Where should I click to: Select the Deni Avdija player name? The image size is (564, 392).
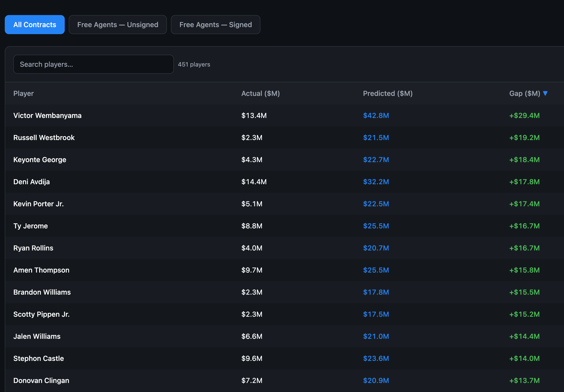[x=31, y=182]
